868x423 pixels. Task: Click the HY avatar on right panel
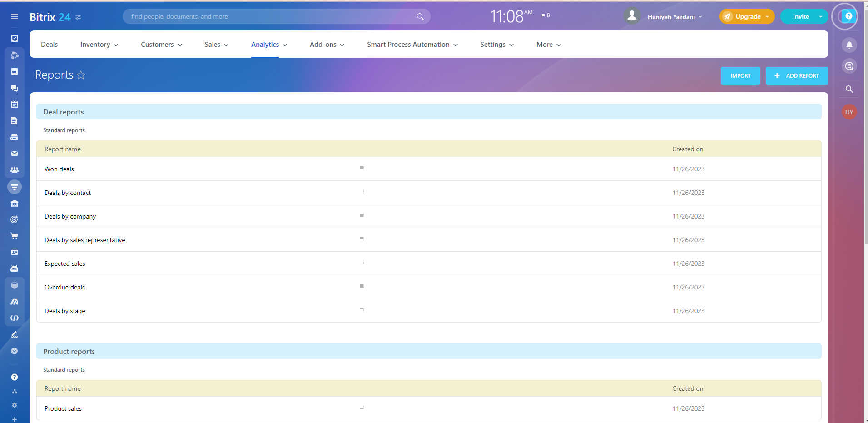[x=849, y=112]
